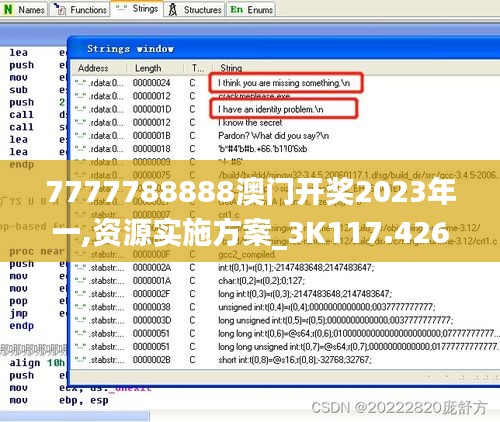Select the obfuscated string starting 'b"#4'b#b
This screenshot has height=422, width=500.
(x=263, y=149)
